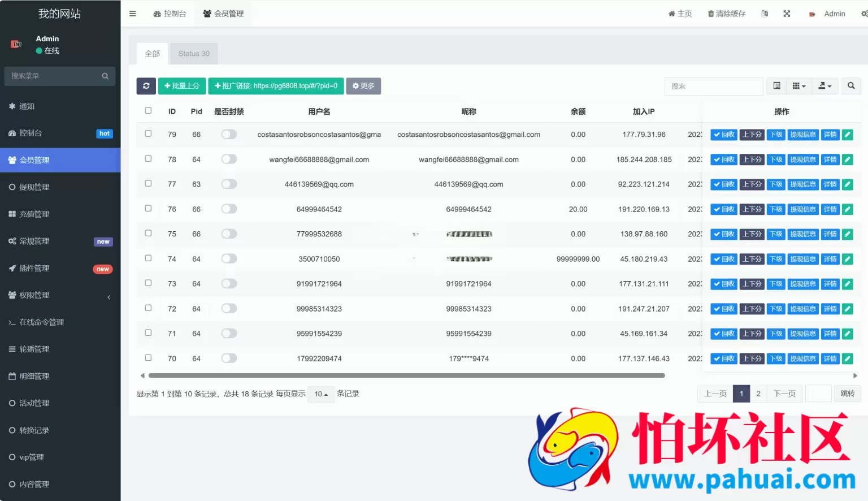Click the green edit pencil for ID 78
Screen dimensions: 868x501
coord(848,159)
